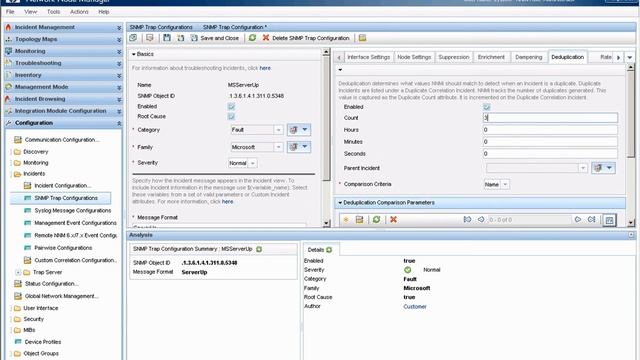
Task: Switch to the Interface Settings tab
Action: 368,57
